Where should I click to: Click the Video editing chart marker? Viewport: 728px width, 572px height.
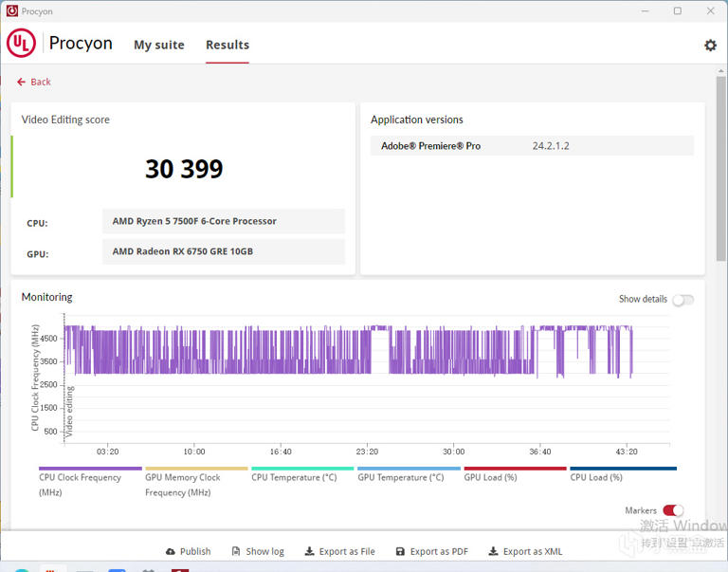click(x=68, y=412)
